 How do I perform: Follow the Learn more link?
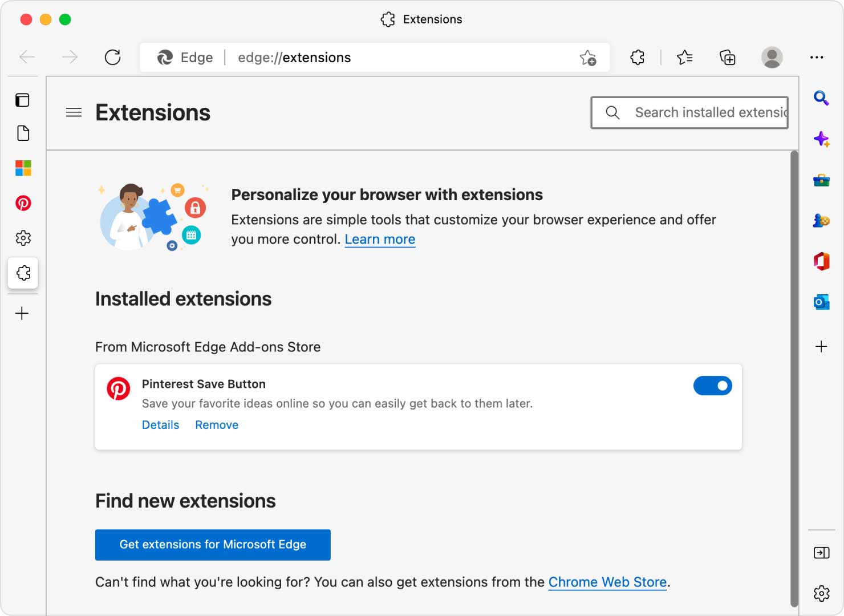point(380,240)
